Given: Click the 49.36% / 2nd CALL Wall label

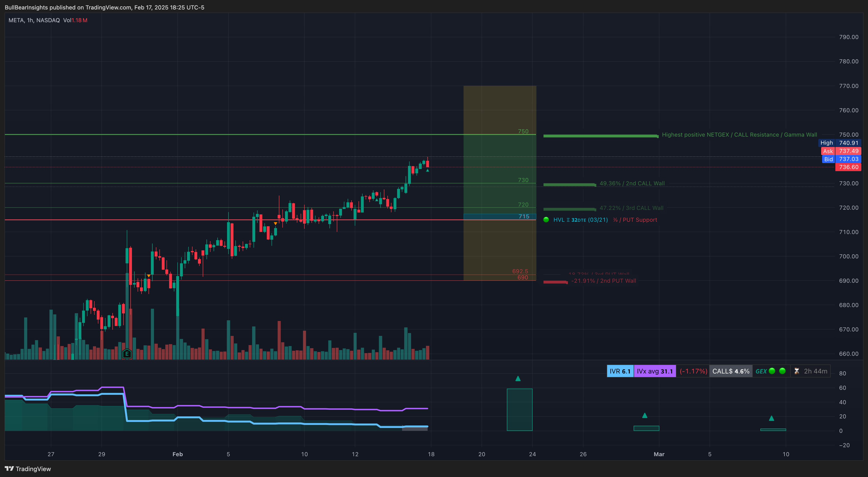Looking at the screenshot, I should point(632,183).
